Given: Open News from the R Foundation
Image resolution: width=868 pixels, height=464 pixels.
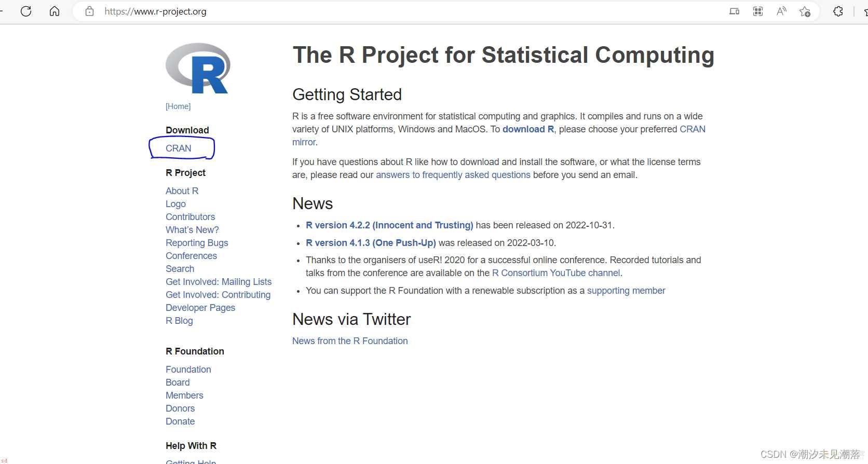Looking at the screenshot, I should coord(350,341).
